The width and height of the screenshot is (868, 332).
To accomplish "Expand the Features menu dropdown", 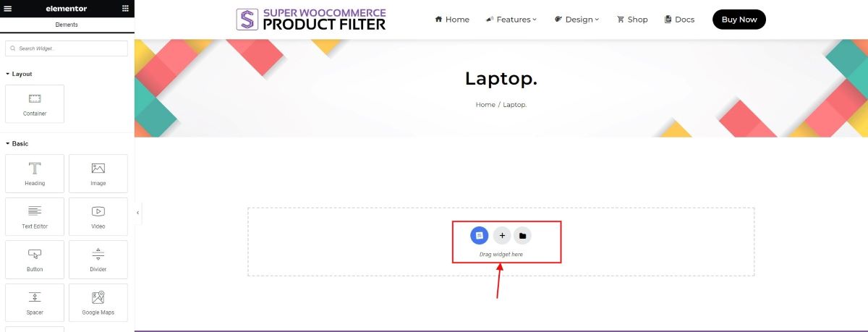I will 511,20.
